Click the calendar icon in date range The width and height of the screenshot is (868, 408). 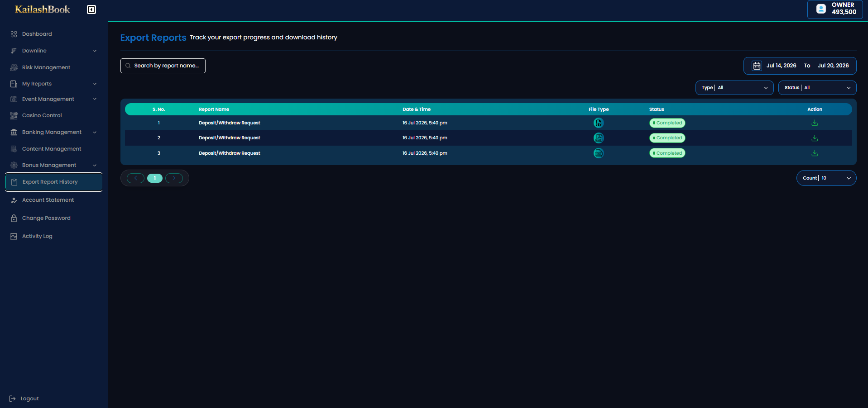pos(757,66)
